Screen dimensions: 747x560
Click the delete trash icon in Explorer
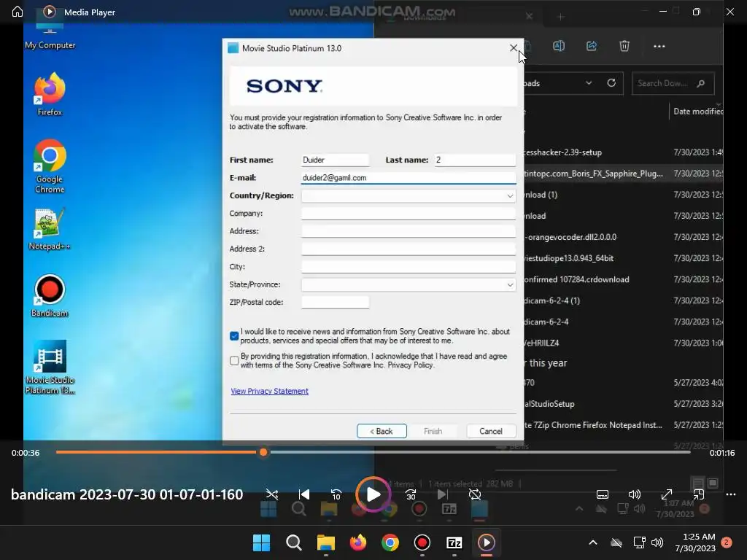(x=624, y=46)
